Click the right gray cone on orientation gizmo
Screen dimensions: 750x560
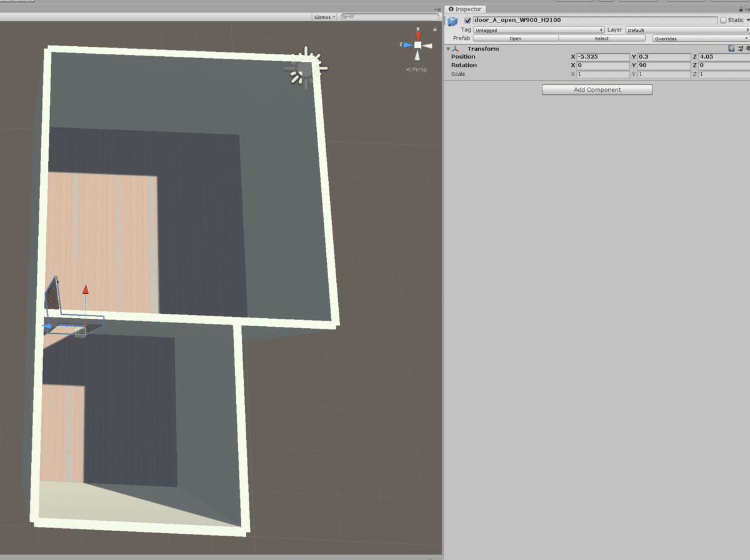(x=427, y=45)
